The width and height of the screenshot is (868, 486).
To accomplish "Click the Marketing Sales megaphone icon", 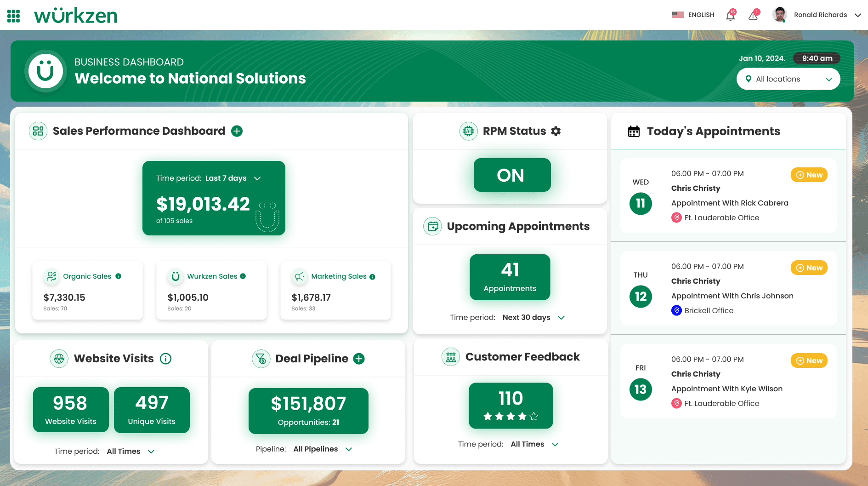I will (300, 276).
